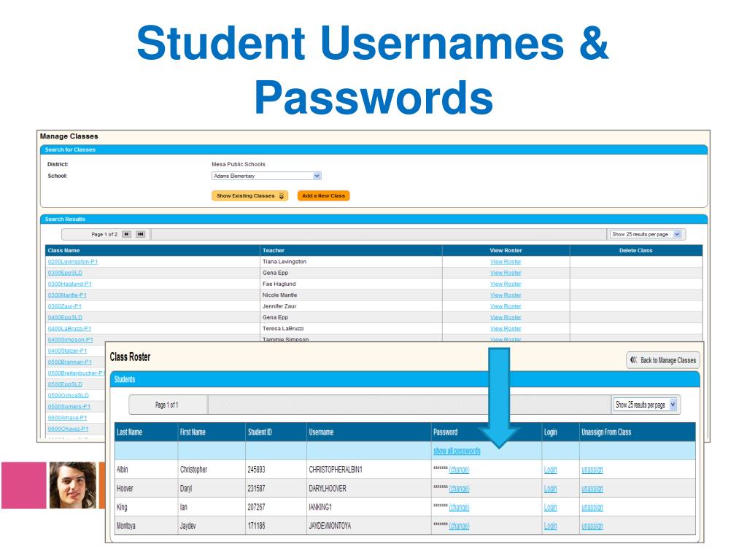747x560 pixels.
Task: Unassign Christopher Albin from class
Action: [x=592, y=470]
